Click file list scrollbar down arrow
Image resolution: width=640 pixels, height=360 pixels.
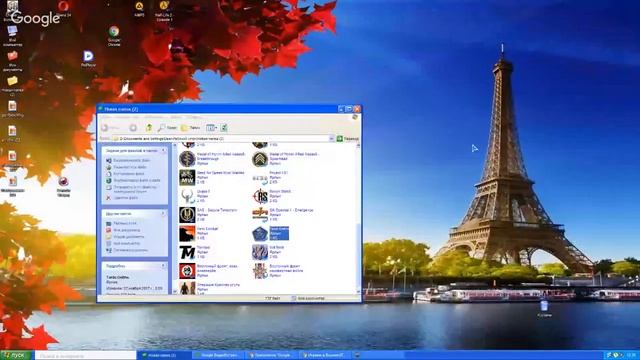[358, 292]
